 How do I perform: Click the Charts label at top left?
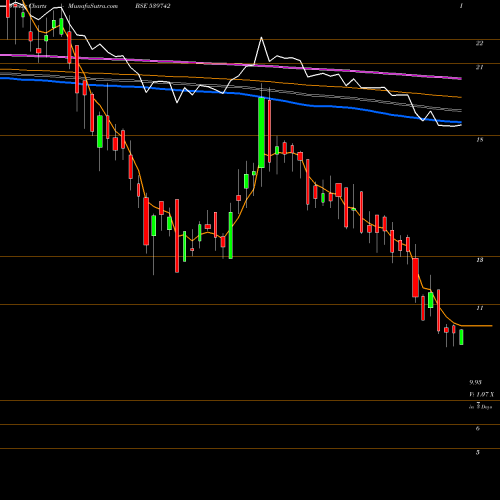tap(37, 6)
